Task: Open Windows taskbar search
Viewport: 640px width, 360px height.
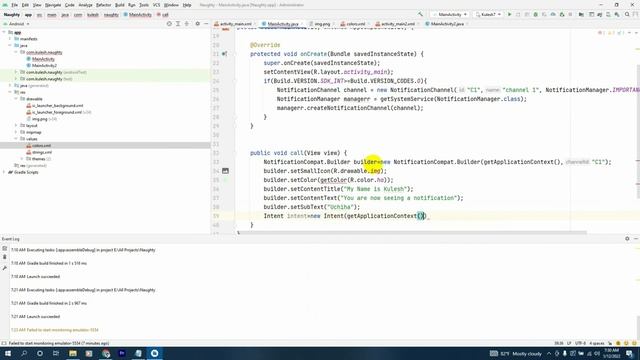Action: (x=24, y=353)
